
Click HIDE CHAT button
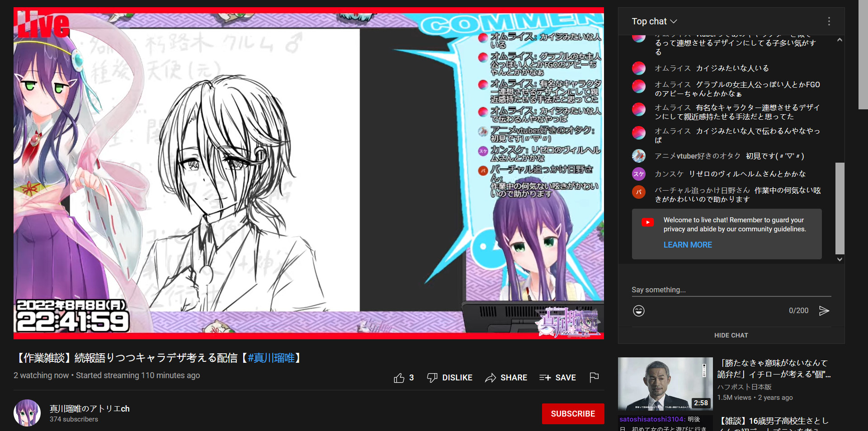pyautogui.click(x=731, y=335)
